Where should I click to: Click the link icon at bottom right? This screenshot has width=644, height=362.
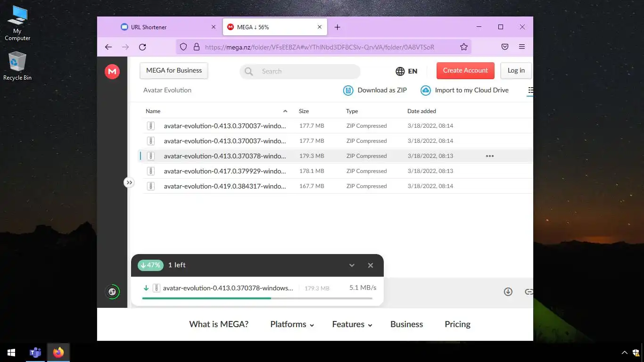coord(529,292)
